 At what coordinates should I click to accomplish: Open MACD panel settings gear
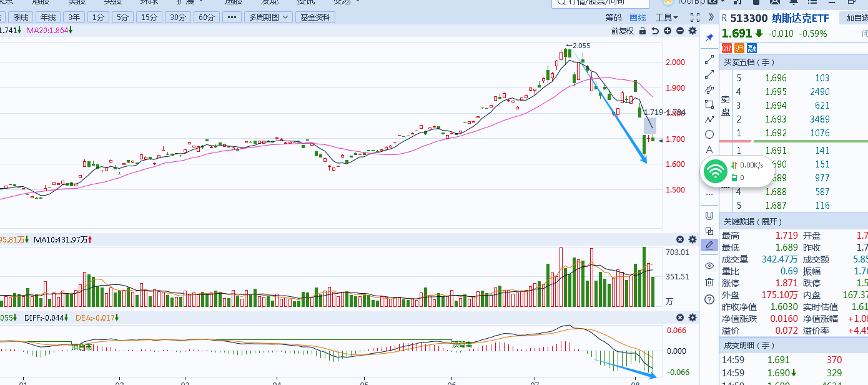click(692, 317)
